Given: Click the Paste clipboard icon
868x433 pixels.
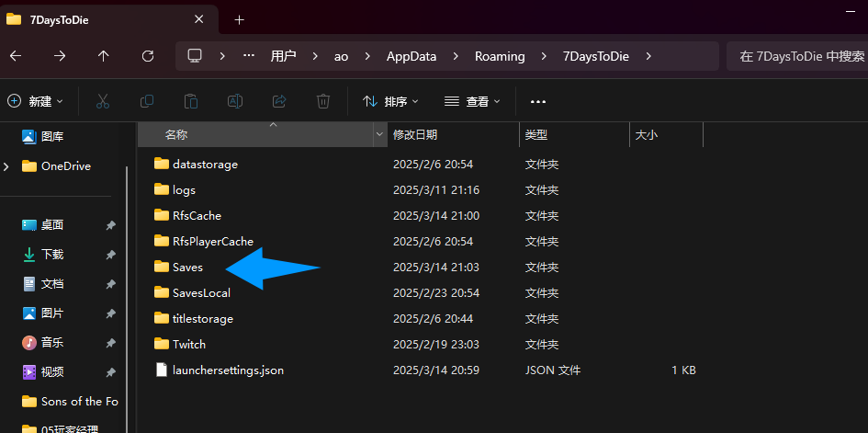Looking at the screenshot, I should (x=191, y=101).
